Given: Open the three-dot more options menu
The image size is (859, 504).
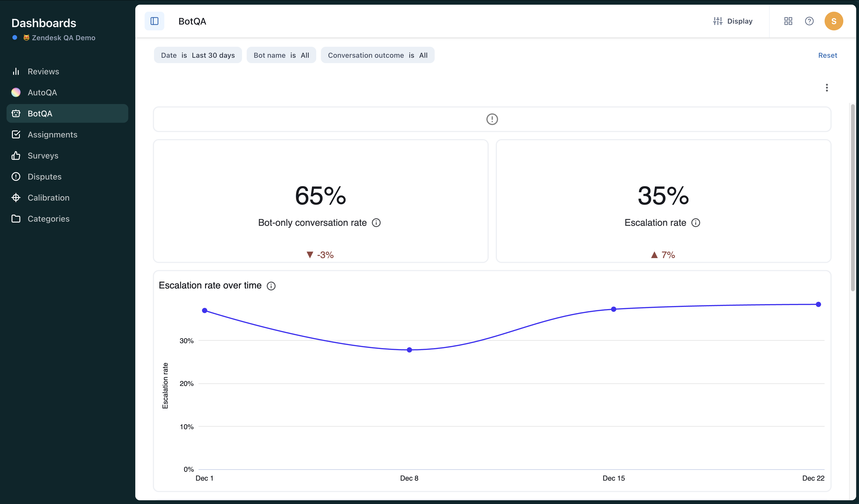Looking at the screenshot, I should pyautogui.click(x=827, y=87).
